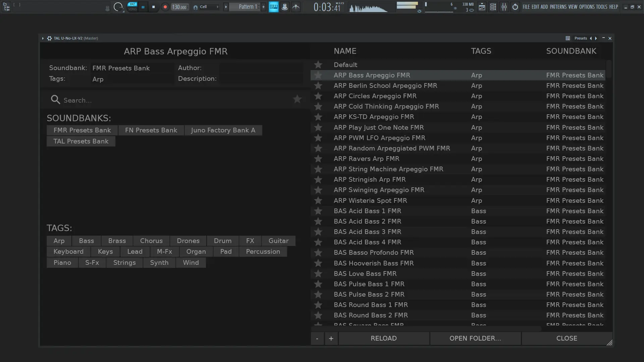Open the Cell snap dropdown

tap(209, 7)
